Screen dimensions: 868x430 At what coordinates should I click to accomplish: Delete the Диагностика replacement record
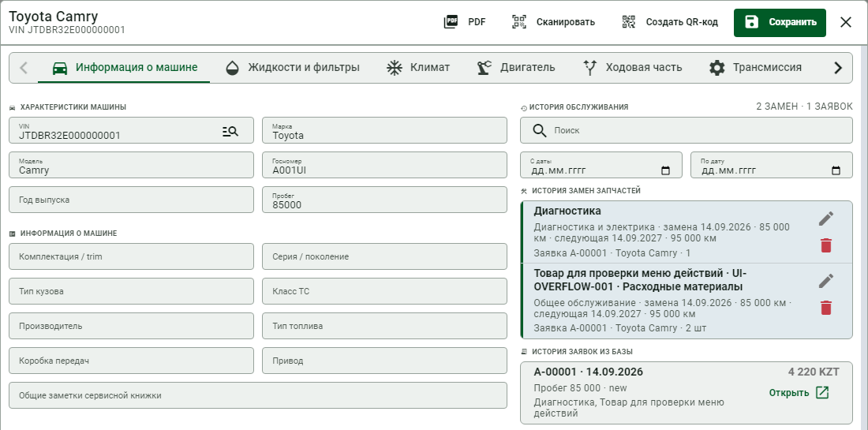point(826,245)
